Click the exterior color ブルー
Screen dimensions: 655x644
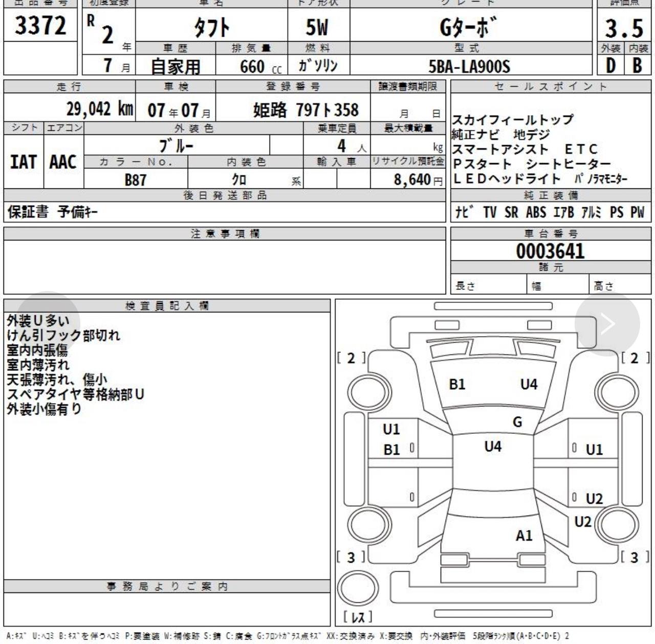pos(177,146)
